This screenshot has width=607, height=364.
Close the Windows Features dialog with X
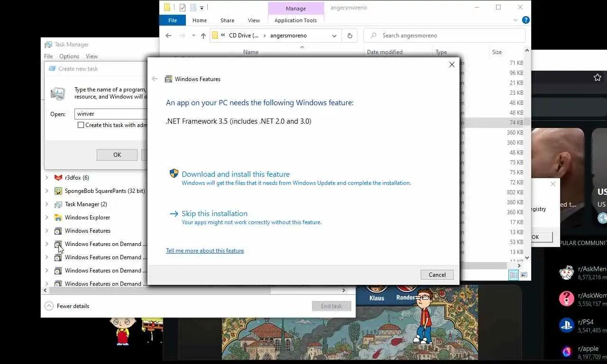(x=452, y=64)
